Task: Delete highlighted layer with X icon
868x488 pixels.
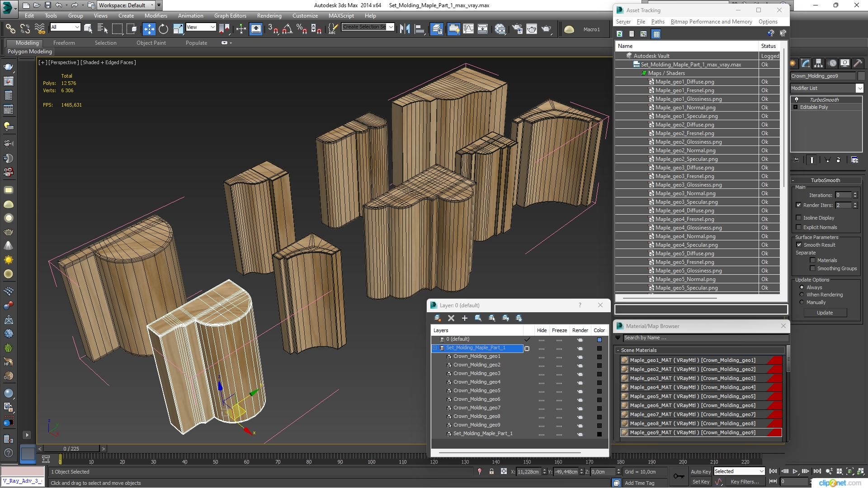Action: click(451, 318)
